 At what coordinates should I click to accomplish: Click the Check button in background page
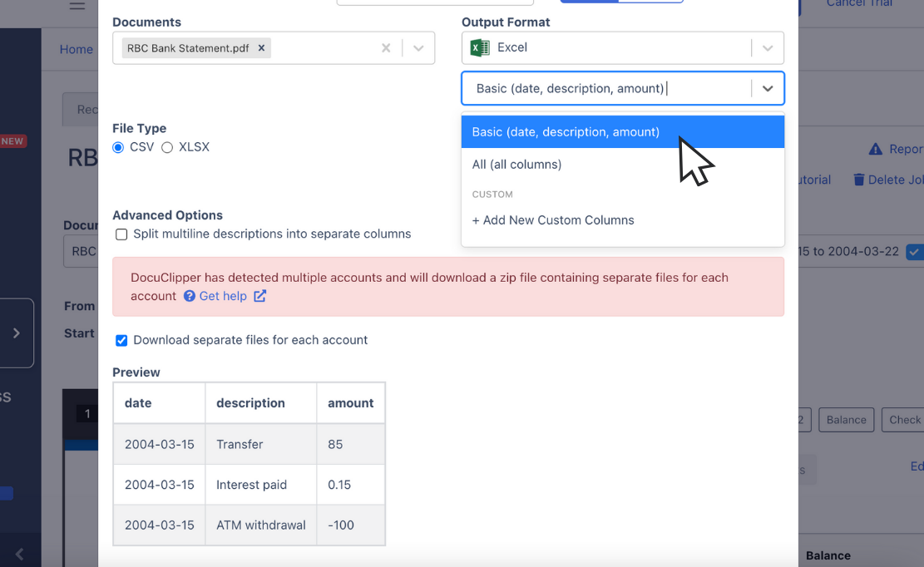tap(904, 420)
